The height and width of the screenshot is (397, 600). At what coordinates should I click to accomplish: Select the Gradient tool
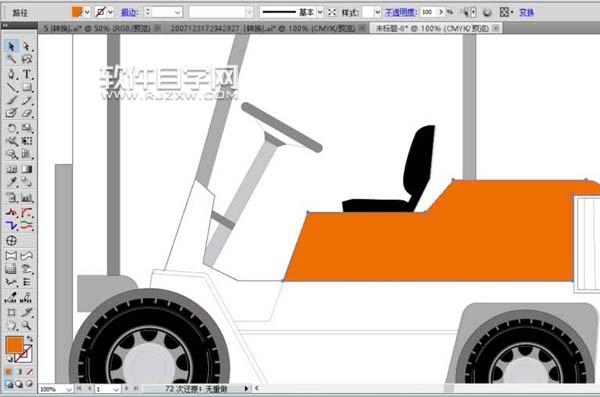point(26,169)
